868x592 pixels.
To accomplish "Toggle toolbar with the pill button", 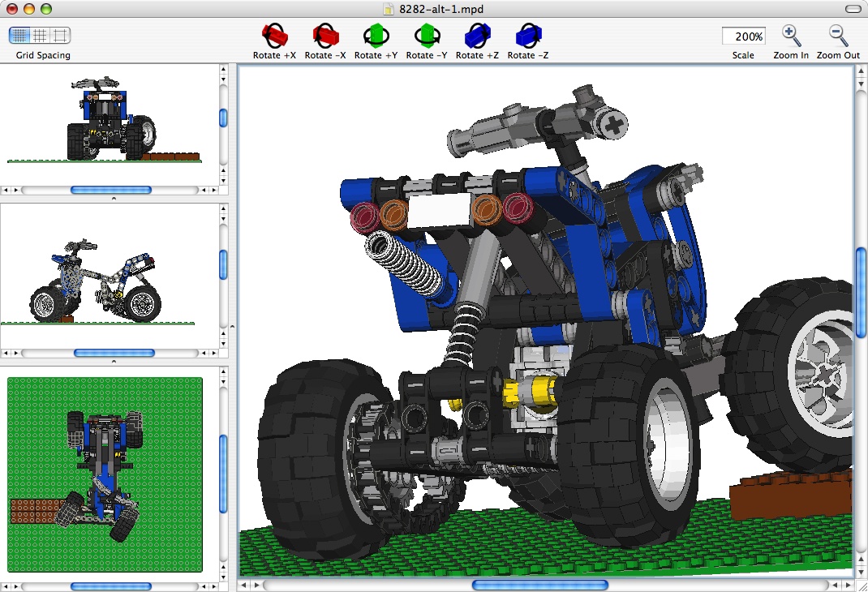I will click(x=852, y=9).
